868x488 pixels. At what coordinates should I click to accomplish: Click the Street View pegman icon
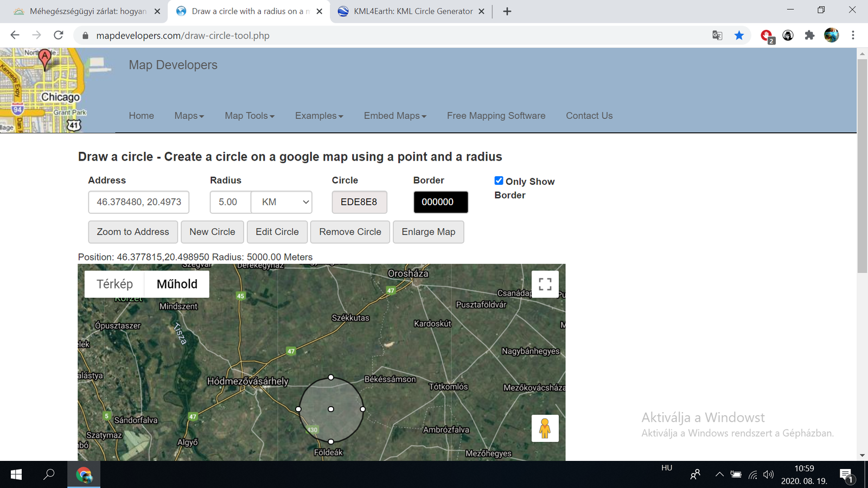545,428
